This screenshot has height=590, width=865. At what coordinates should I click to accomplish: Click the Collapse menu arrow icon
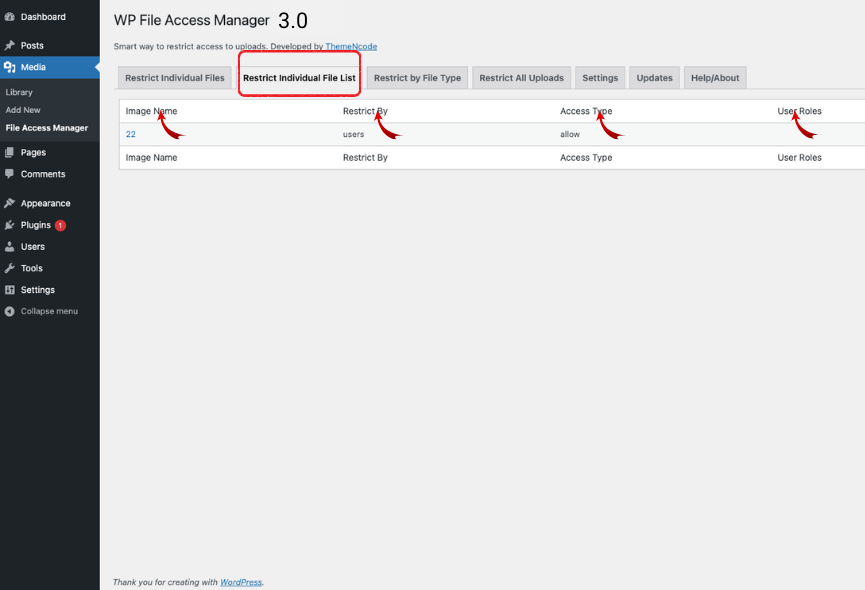pos(9,311)
